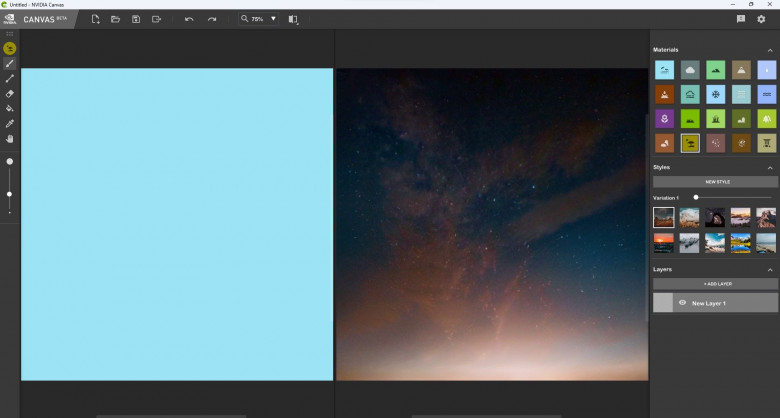Choose the bright green grass material
The image size is (780, 418).
point(690,119)
